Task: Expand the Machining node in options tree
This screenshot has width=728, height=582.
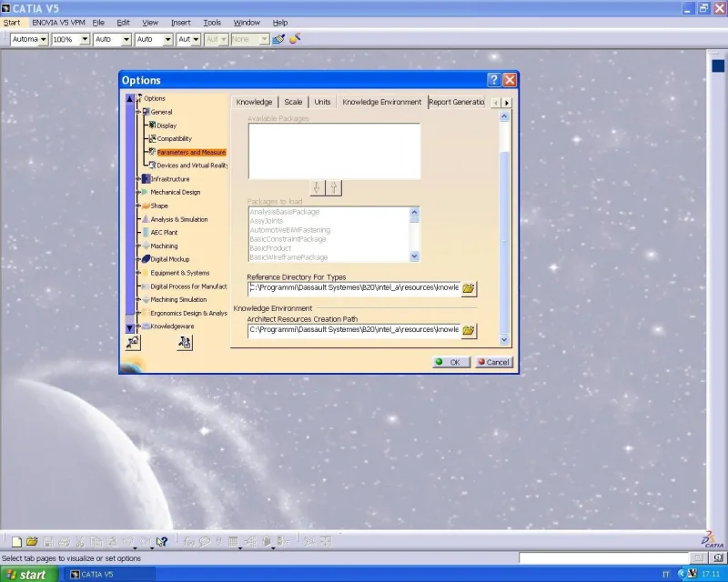Action: [x=138, y=246]
